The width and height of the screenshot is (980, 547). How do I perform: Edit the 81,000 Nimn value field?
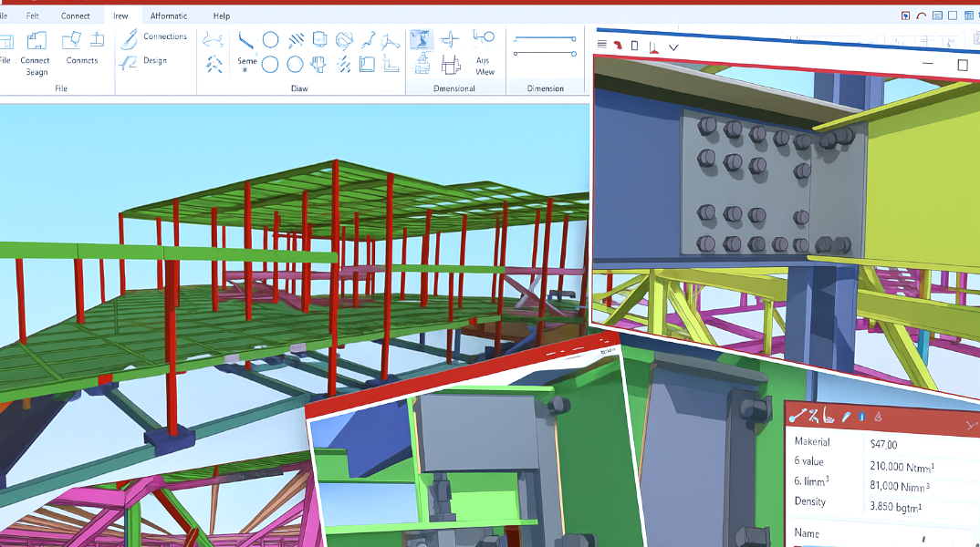coord(900,485)
